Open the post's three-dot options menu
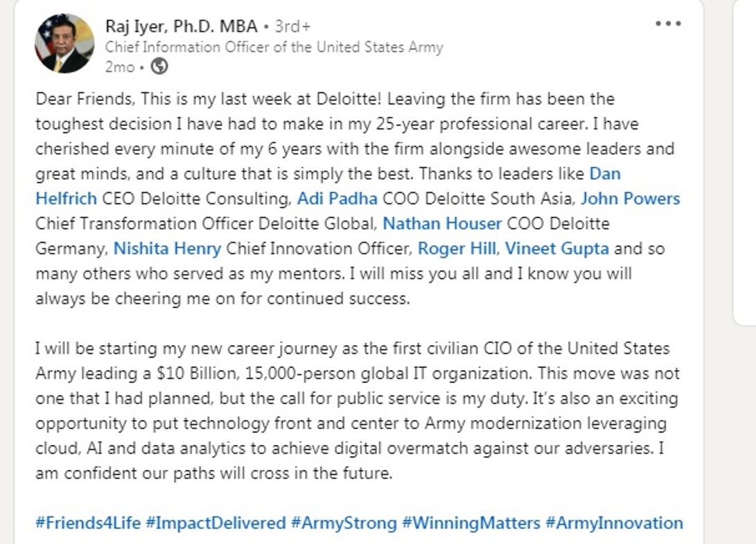The height and width of the screenshot is (544, 756). point(668,24)
